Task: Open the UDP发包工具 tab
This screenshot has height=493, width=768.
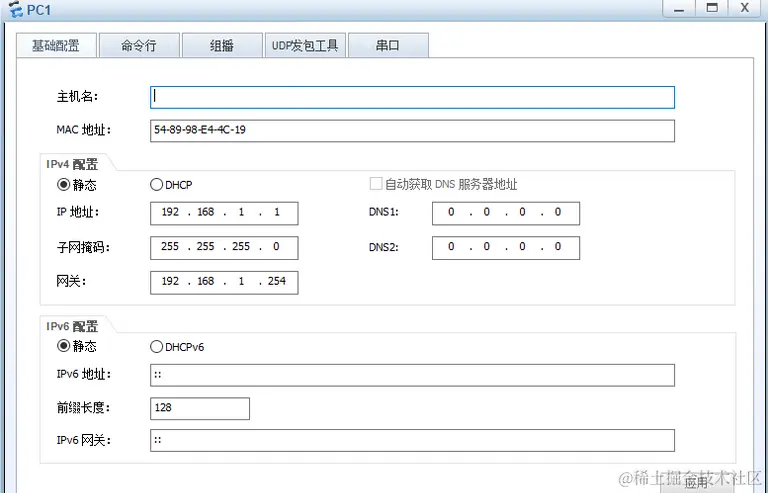Action: point(305,46)
